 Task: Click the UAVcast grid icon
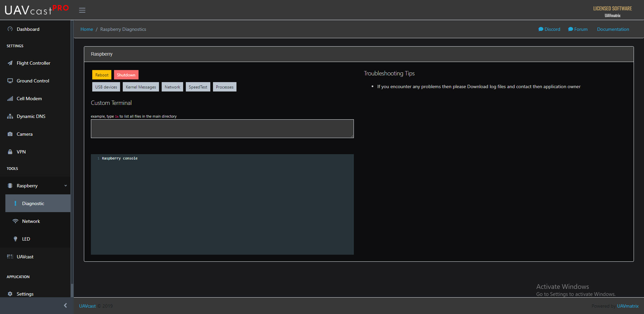point(10,257)
